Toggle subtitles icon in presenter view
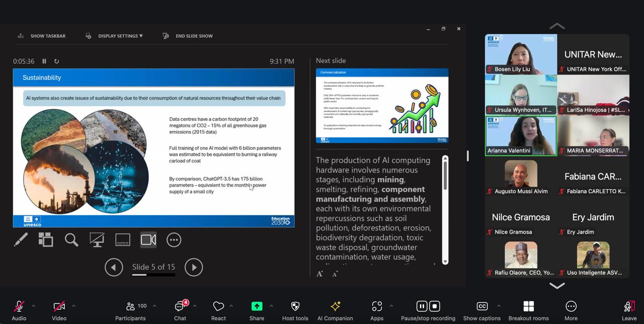 coord(123,240)
